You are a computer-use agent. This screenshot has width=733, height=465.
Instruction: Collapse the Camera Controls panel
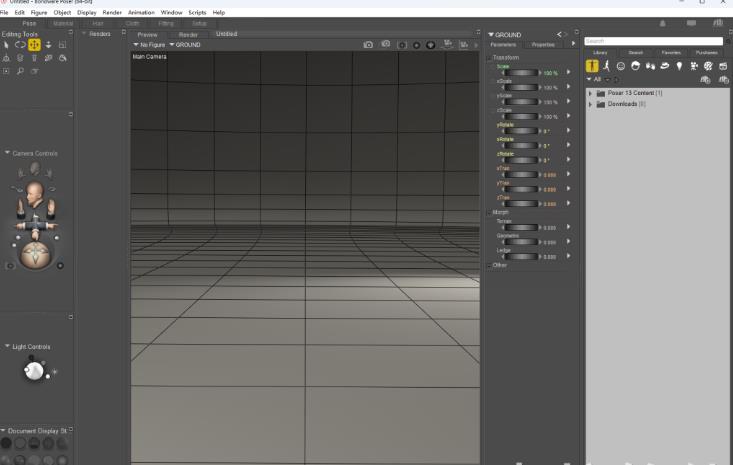7,153
